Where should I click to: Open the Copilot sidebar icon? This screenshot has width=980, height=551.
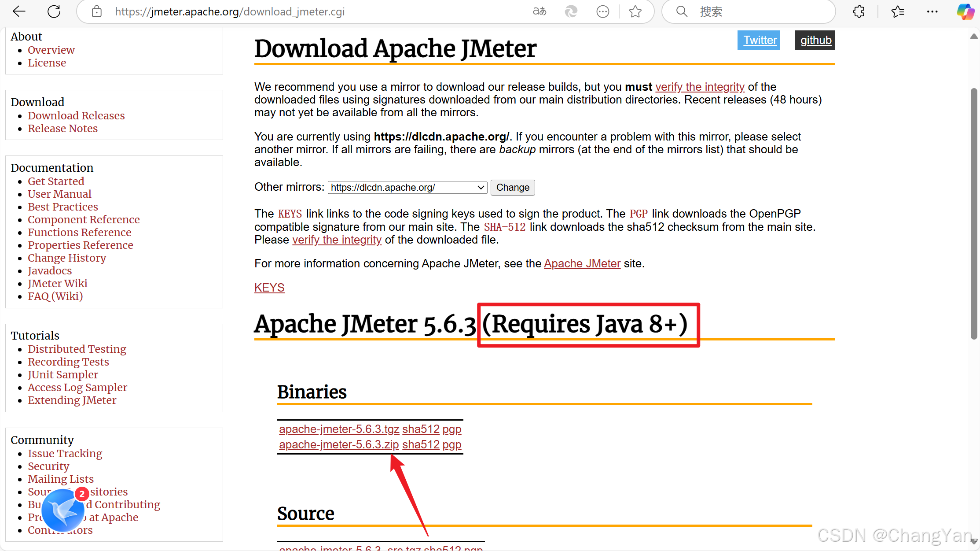[x=965, y=11]
